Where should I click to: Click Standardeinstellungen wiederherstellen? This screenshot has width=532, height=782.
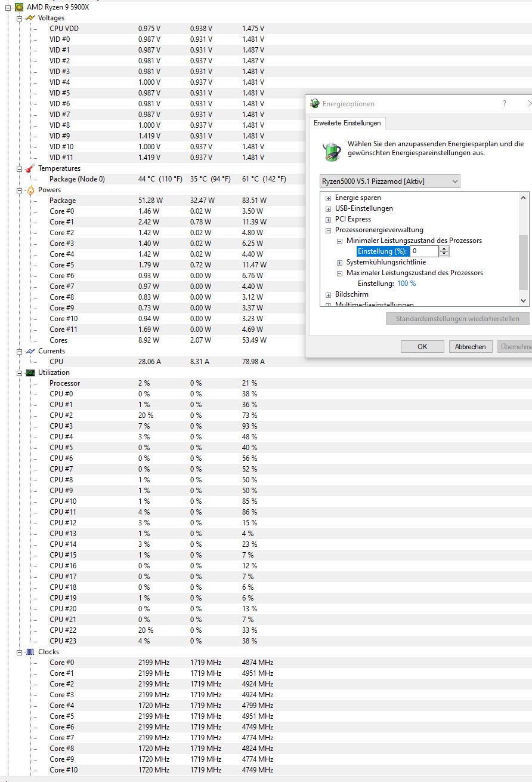pos(457,319)
